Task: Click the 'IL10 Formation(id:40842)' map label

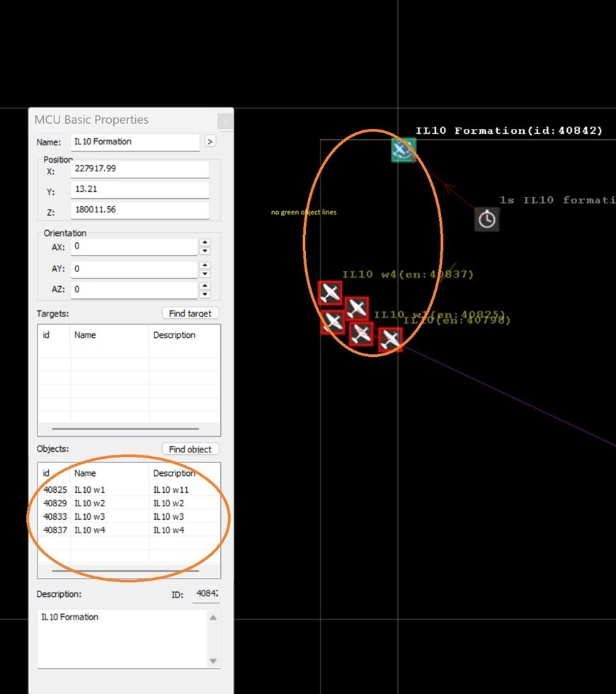Action: click(x=509, y=130)
